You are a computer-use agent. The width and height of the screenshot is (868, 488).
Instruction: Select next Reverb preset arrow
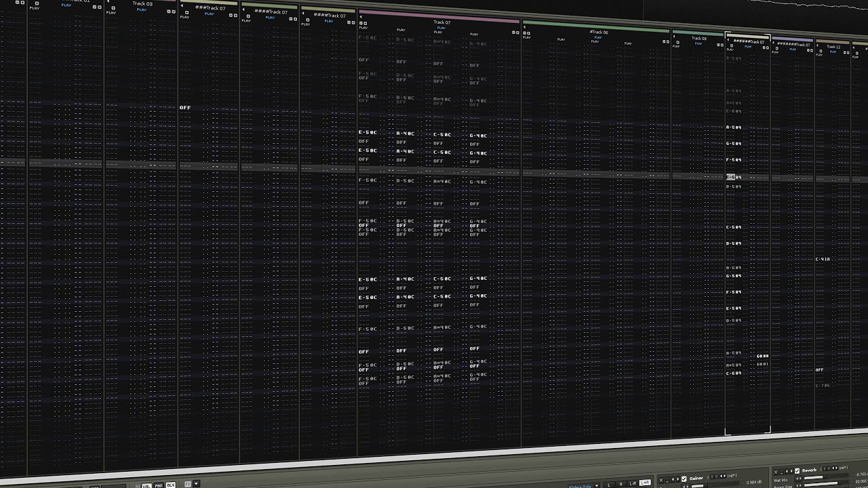(837, 468)
